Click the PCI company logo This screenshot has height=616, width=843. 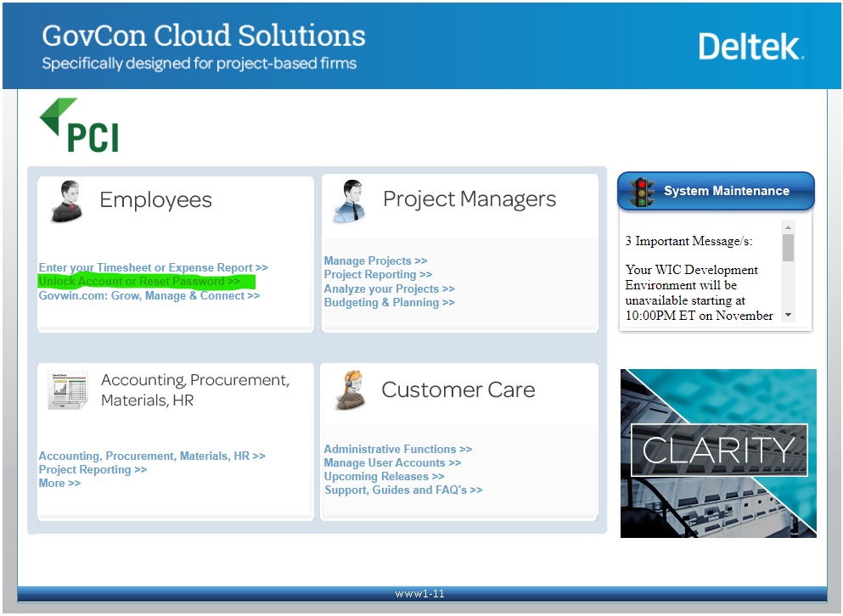[x=80, y=126]
